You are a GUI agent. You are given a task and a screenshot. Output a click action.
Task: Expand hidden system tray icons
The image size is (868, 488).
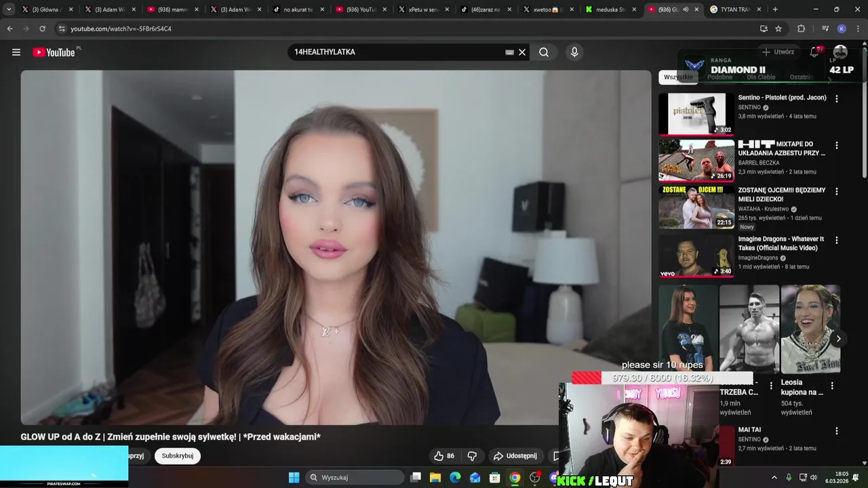click(x=774, y=478)
